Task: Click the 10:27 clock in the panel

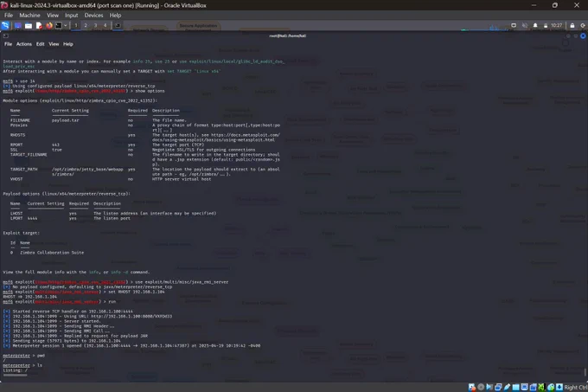Action: [x=557, y=25]
